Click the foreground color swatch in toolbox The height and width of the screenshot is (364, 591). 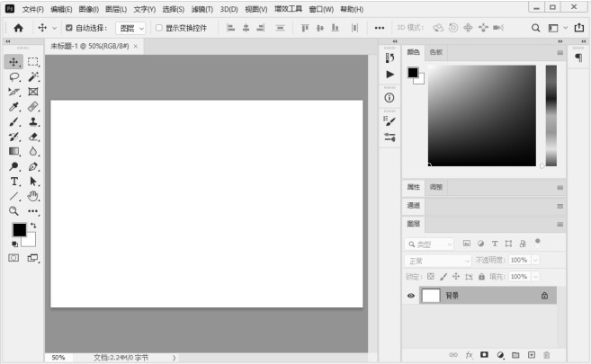point(19,230)
